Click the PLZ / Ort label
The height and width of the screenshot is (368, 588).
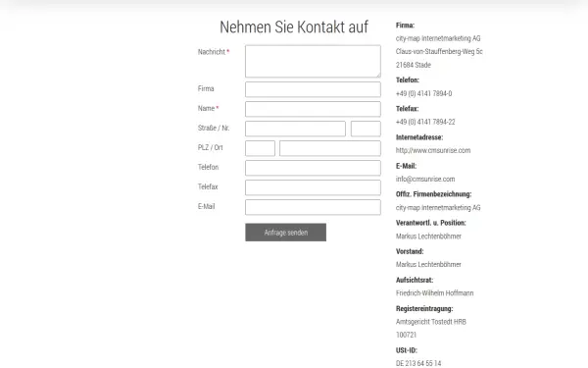pyautogui.click(x=210, y=147)
